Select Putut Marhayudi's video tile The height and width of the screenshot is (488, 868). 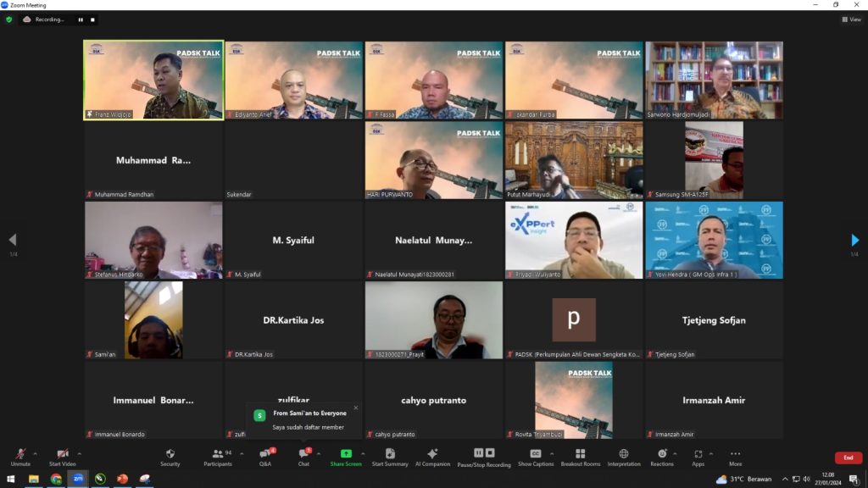pos(574,160)
